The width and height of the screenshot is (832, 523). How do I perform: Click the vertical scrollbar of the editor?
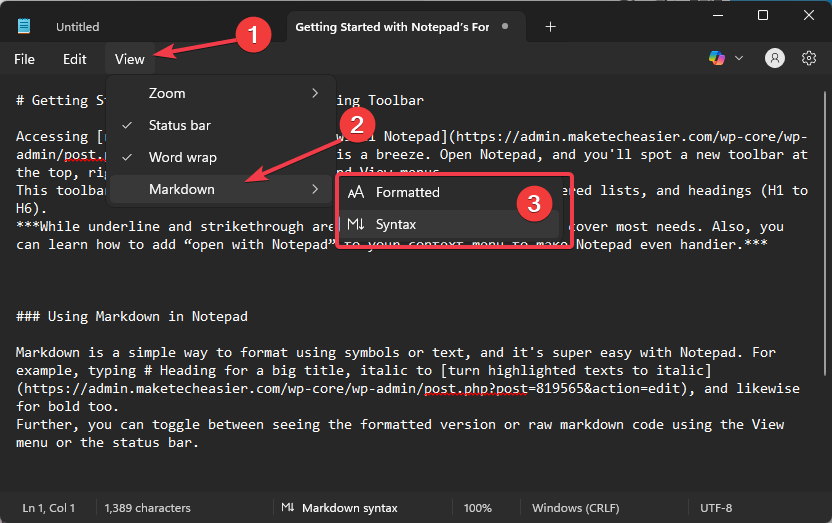(825, 233)
